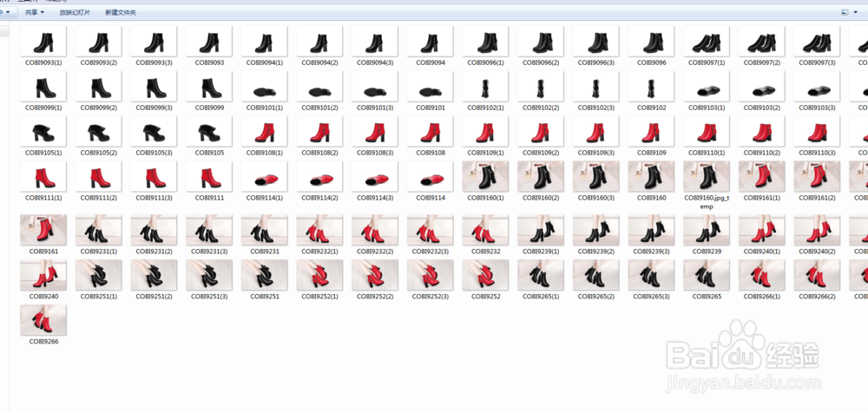Screen dimensions: 868x412
Task: Select the CO8I9251(2) thumbnail
Action: point(154,276)
